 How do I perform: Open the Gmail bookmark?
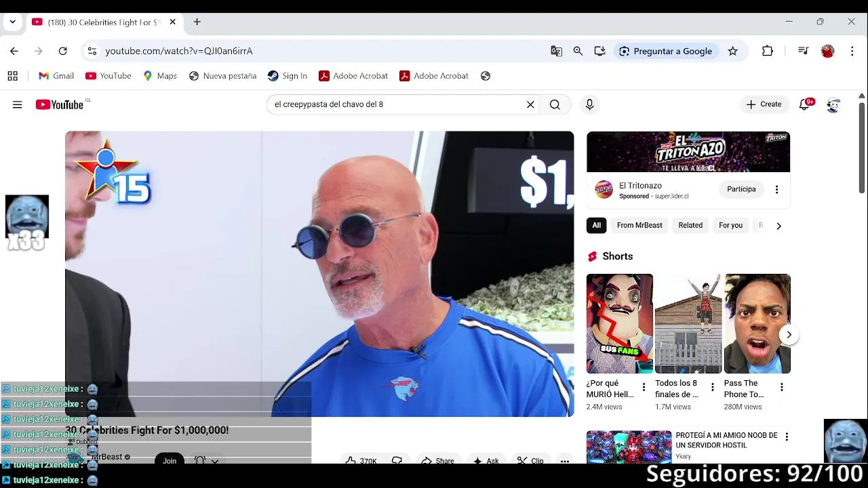coord(56,76)
